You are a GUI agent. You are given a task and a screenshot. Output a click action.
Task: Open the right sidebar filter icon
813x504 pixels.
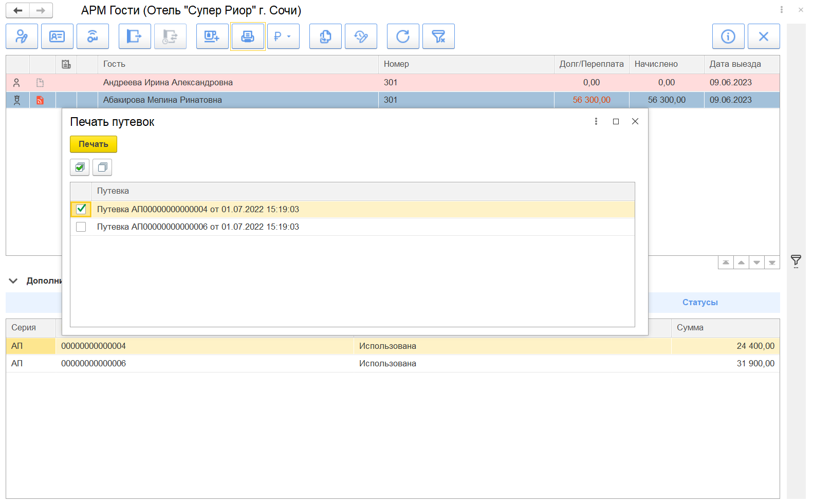click(x=796, y=261)
